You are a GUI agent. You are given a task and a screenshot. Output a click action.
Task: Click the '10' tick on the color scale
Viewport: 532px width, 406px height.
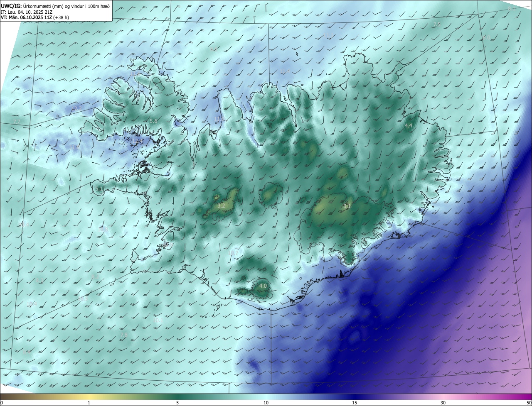click(x=266, y=403)
